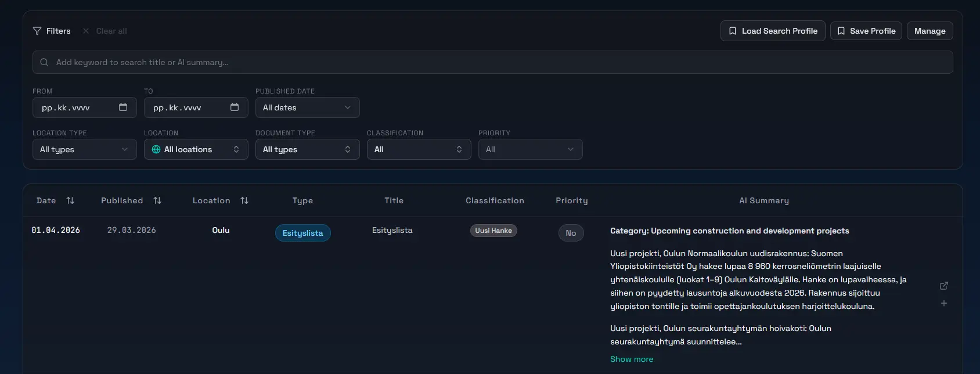The image size is (980, 374).
Task: Click Load Search Profile button
Action: (x=772, y=31)
